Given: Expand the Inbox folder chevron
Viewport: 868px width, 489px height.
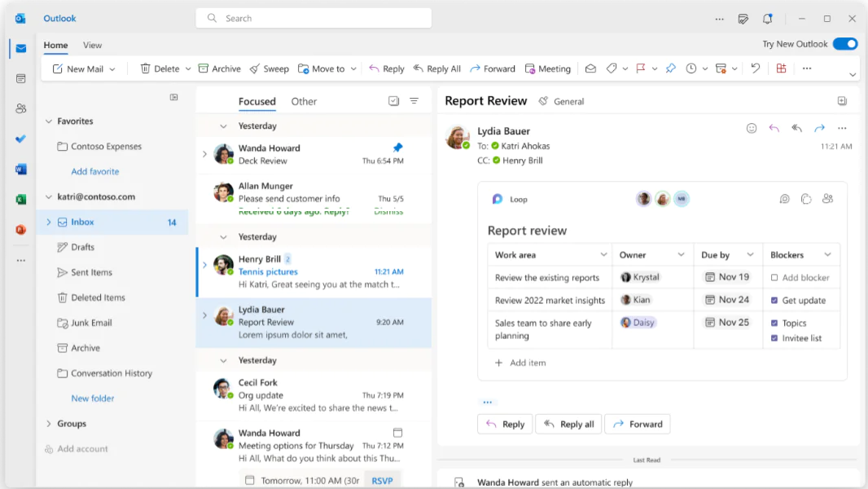Looking at the screenshot, I should pos(49,221).
